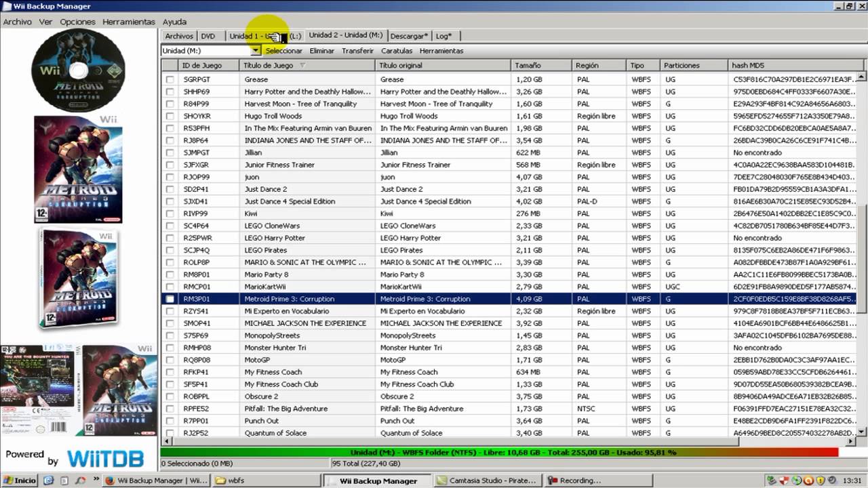Click the full Metroid cover with back side
Viewport: 868px width, 488px height.
(79, 390)
